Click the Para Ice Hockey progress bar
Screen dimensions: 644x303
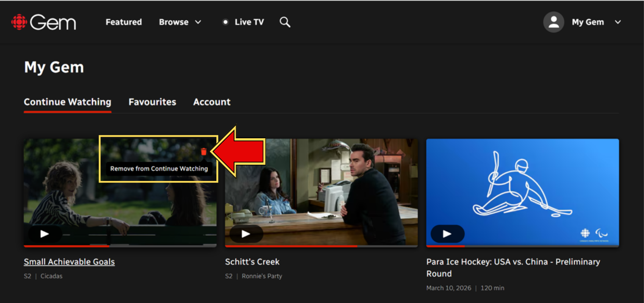[523, 246]
